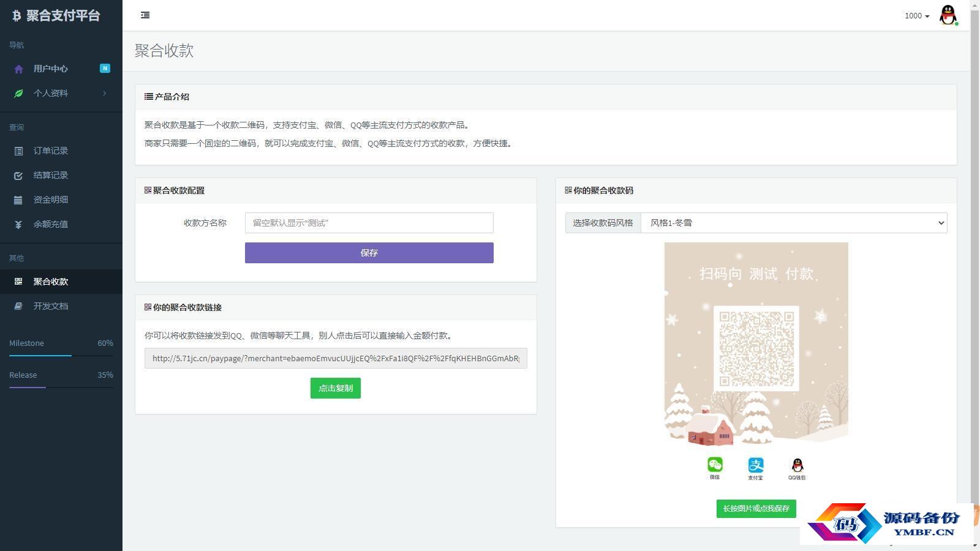980x551 pixels.
Task: Click the payment link URL field
Action: click(x=336, y=358)
